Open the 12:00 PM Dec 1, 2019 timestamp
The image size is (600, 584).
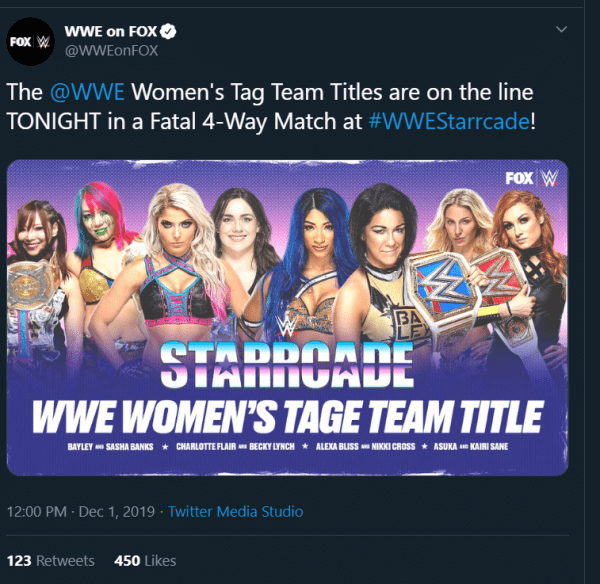point(81,512)
